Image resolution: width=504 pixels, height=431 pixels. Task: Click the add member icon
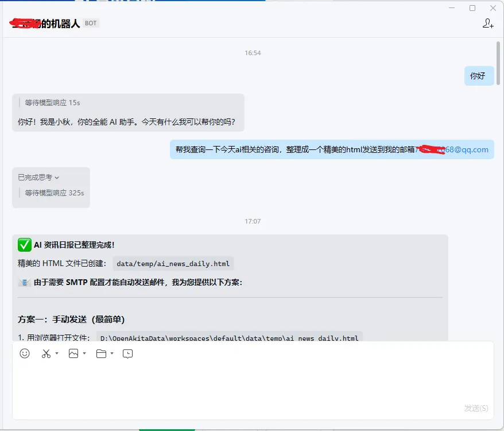pyautogui.click(x=487, y=23)
